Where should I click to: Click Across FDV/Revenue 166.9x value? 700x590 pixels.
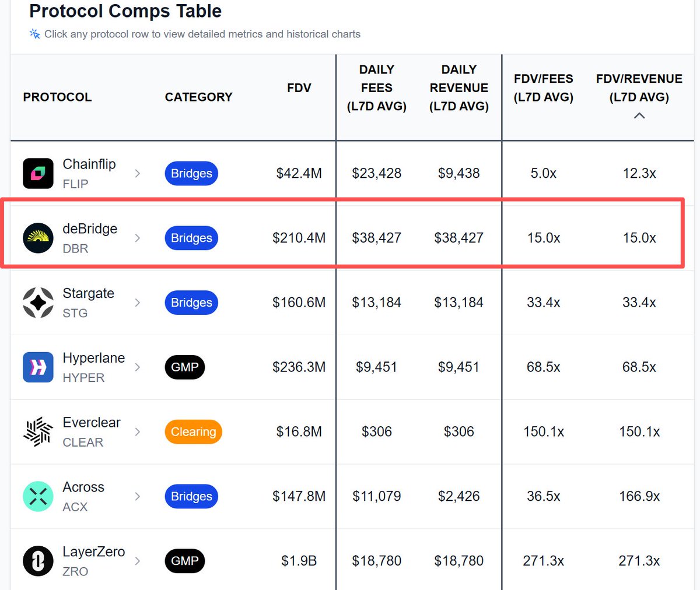pos(639,497)
